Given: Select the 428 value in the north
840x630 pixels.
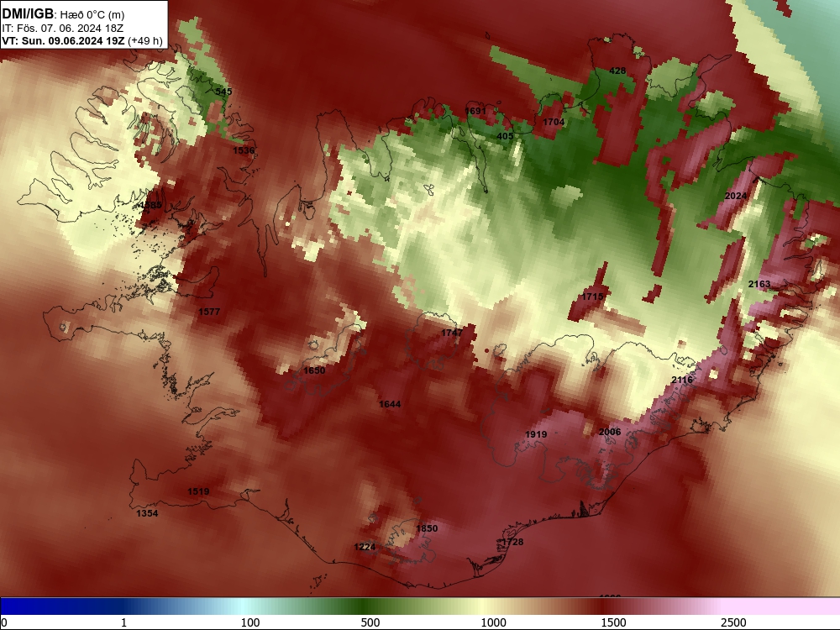Looking at the screenshot, I should click(x=617, y=71).
